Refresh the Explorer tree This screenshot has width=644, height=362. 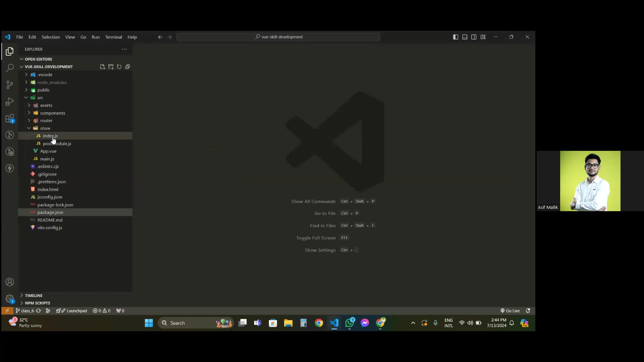pyautogui.click(x=119, y=67)
